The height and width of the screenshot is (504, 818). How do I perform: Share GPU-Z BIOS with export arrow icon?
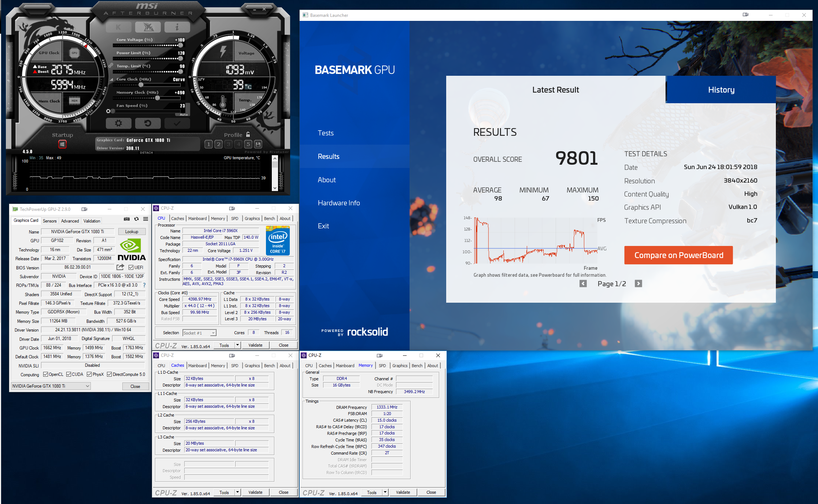tap(120, 267)
